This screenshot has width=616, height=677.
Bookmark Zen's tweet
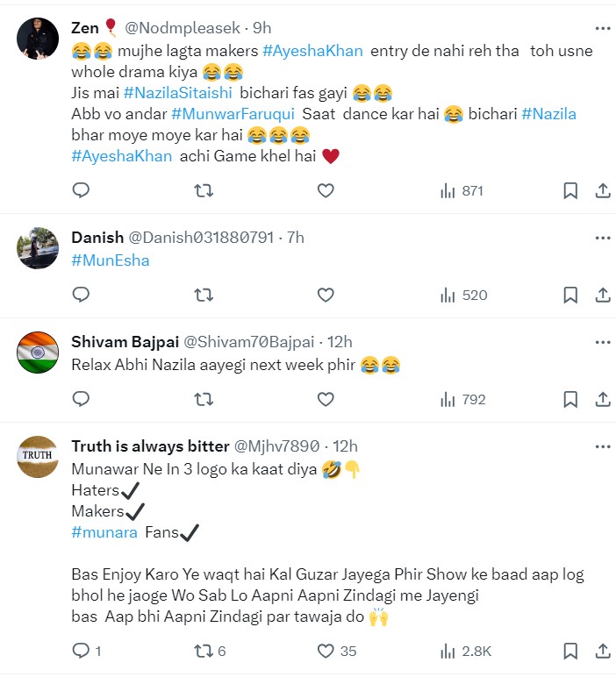(569, 190)
